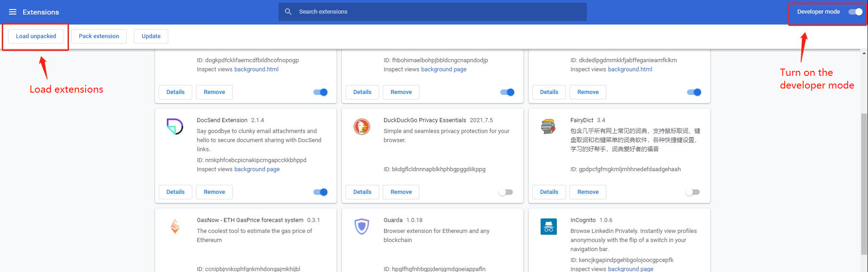Open the Extensions hamburger menu
This screenshot has height=272, width=868.
[x=13, y=12]
